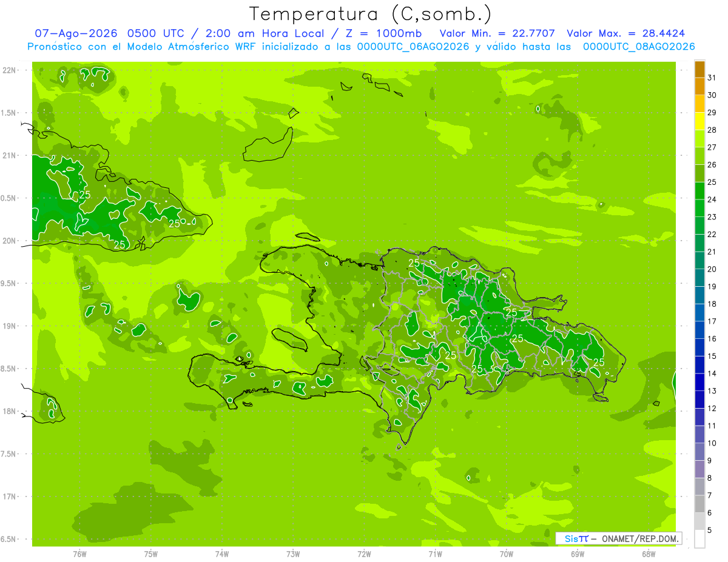Image resolution: width=728 pixels, height=562 pixels.
Task: Click the '74W' longitude label
Action: [222, 554]
